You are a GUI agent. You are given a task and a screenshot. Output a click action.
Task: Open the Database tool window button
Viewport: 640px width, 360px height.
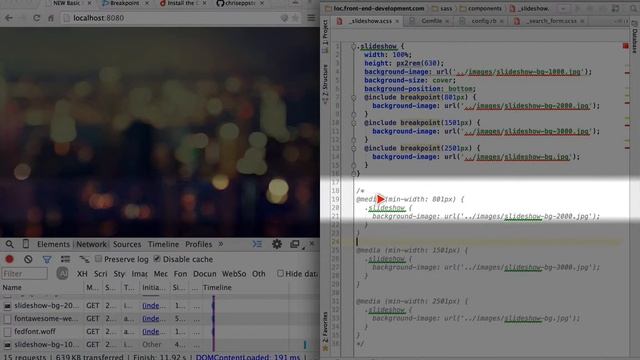(635, 36)
